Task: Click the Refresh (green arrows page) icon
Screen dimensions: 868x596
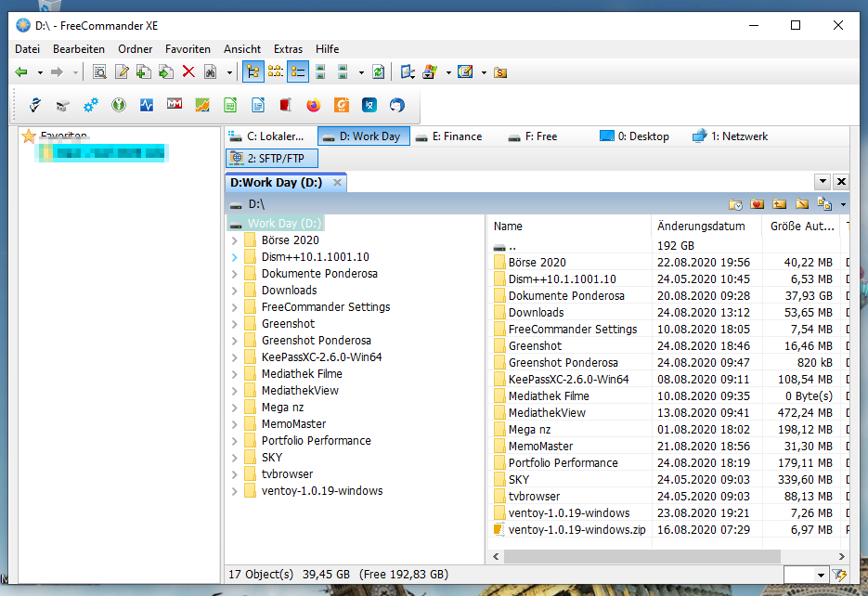Action: coord(379,71)
